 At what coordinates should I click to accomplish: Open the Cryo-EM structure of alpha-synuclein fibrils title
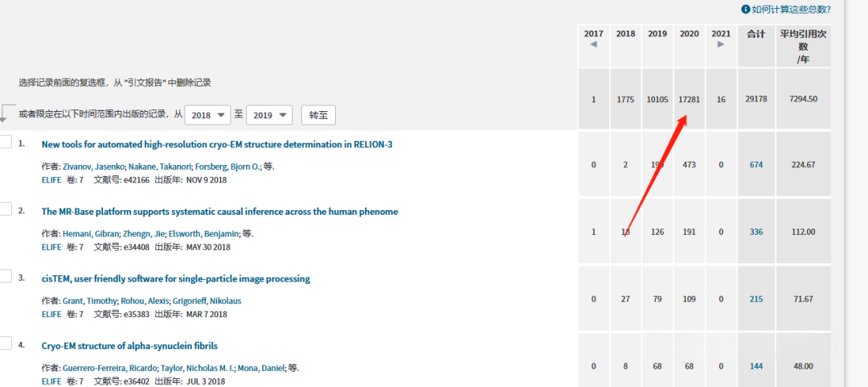pos(129,346)
